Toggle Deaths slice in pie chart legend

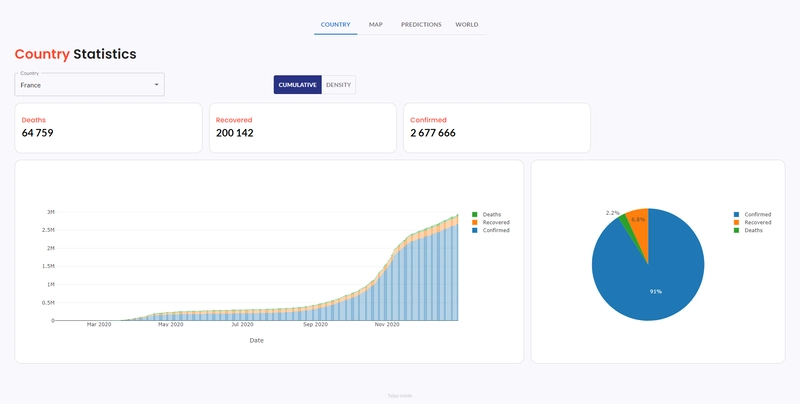pyautogui.click(x=748, y=231)
